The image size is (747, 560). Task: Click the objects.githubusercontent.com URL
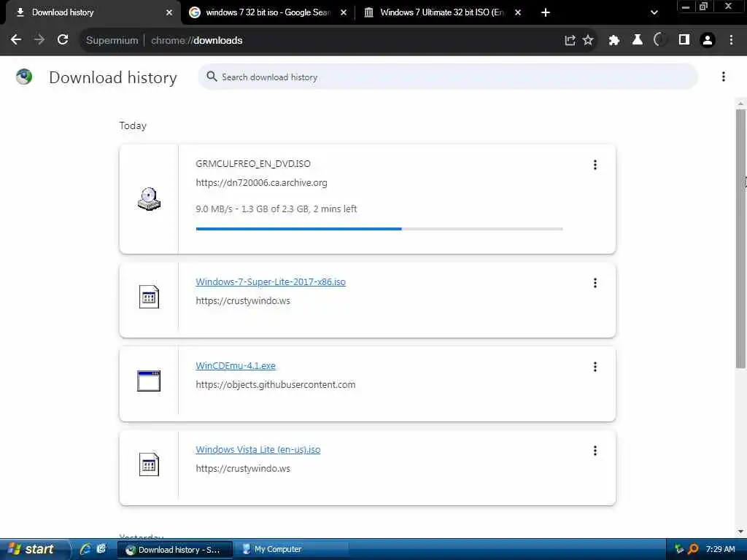coord(275,385)
